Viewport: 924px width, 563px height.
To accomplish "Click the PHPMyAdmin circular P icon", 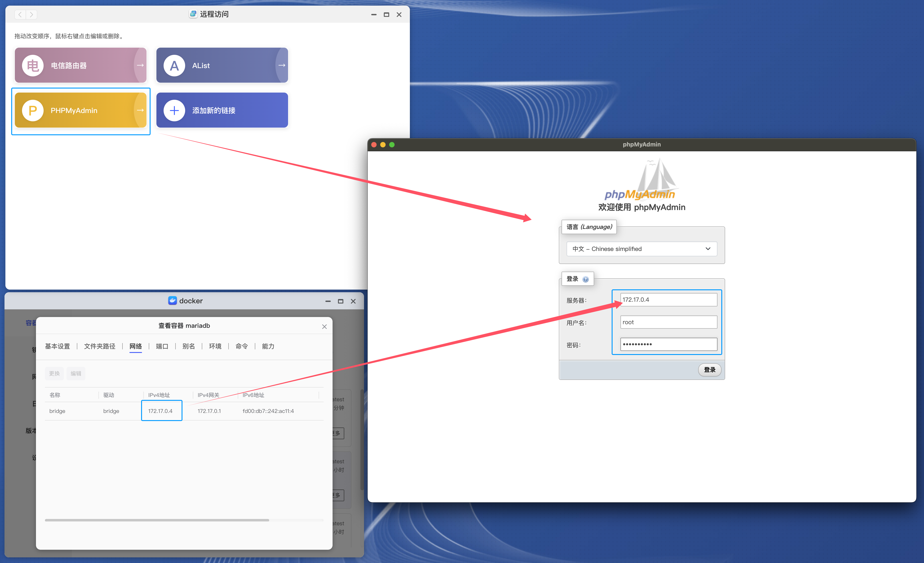I will [x=33, y=111].
